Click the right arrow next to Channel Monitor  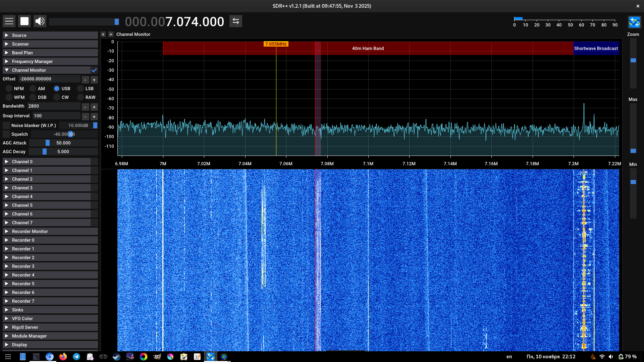111,34
